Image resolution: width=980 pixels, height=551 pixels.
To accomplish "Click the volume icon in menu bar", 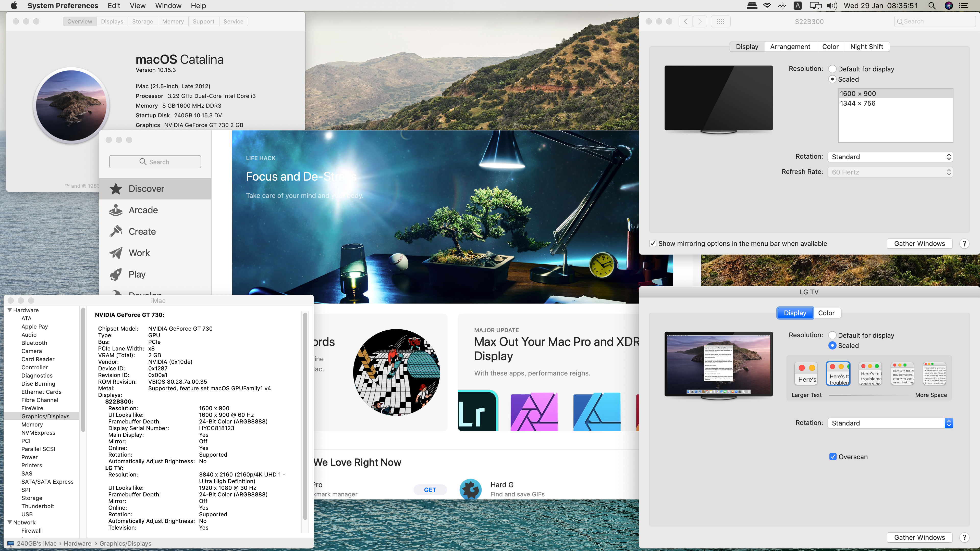I will (832, 6).
